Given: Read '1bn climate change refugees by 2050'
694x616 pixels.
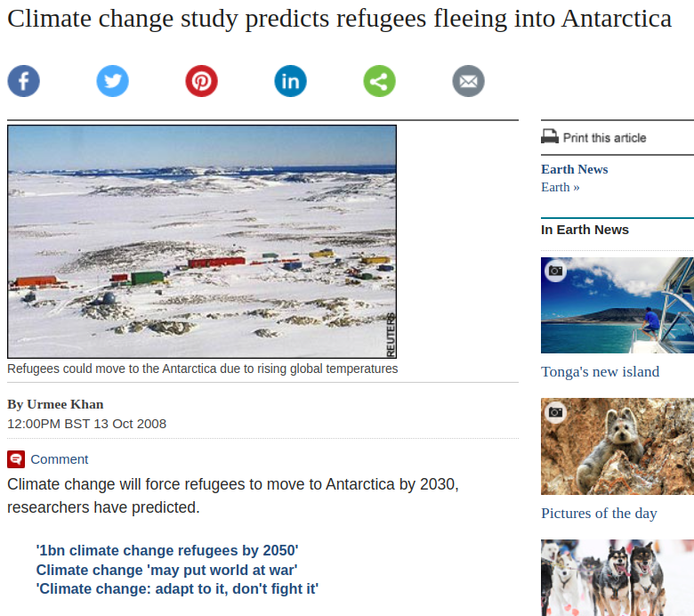Looking at the screenshot, I should click(167, 550).
